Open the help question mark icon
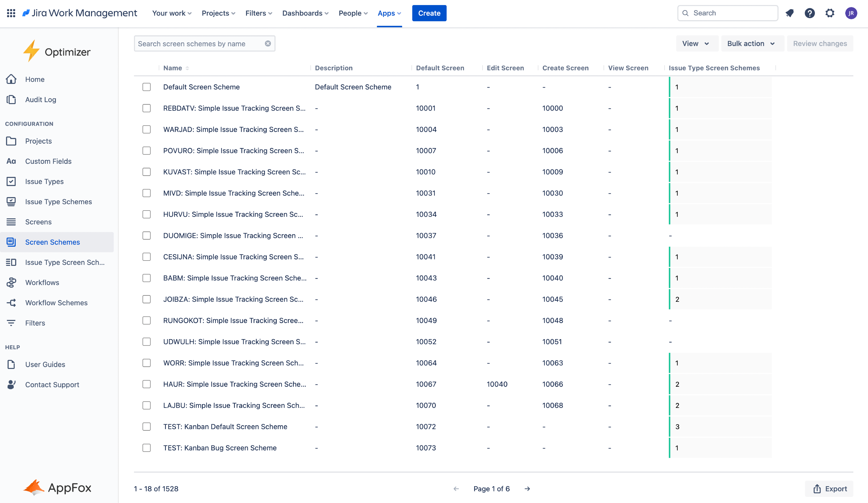Viewport: 868px width, 503px height. [x=810, y=13]
